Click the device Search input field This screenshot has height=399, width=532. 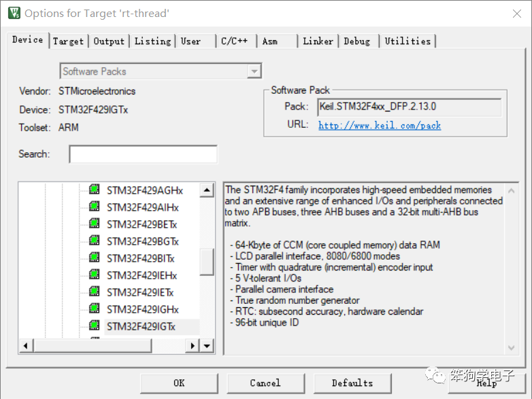pyautogui.click(x=143, y=154)
